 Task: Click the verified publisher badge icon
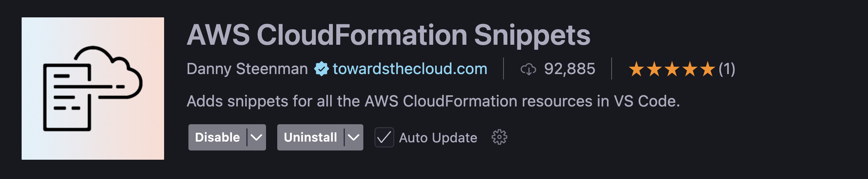(321, 69)
